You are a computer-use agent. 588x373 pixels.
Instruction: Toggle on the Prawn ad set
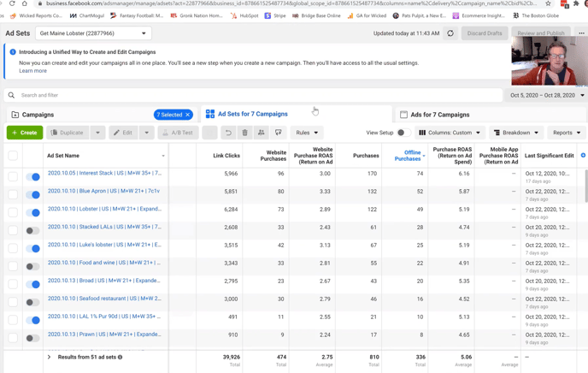33,338
